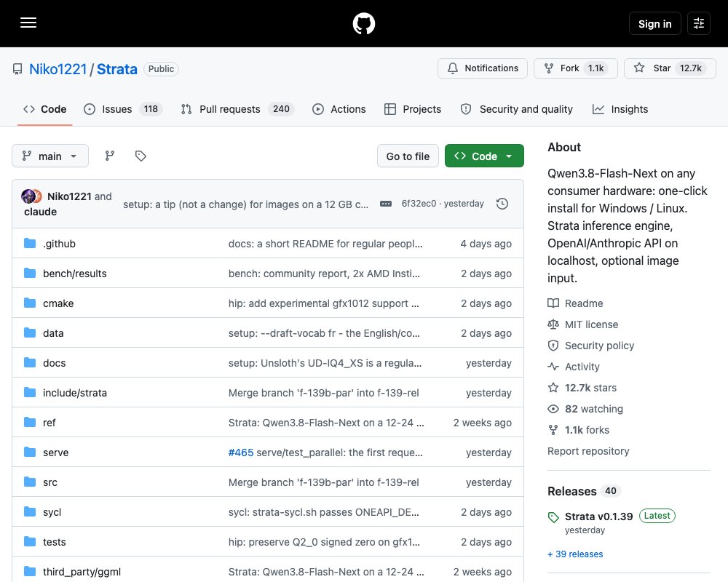Expand the commit message ellipsis icon
The height and width of the screenshot is (582, 728).
(x=386, y=204)
